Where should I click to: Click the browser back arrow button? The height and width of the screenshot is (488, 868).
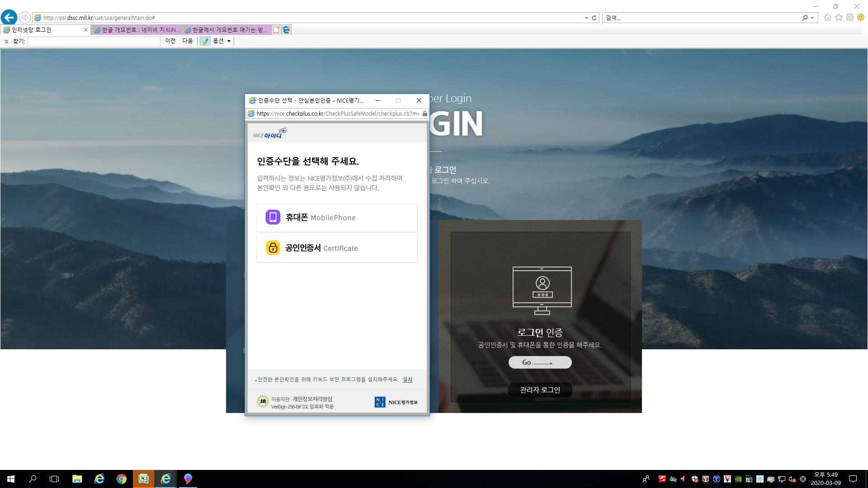coord(9,18)
